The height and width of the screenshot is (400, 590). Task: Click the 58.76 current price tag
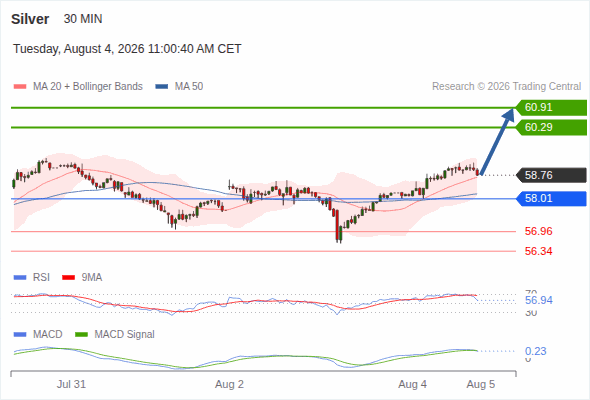click(551, 175)
